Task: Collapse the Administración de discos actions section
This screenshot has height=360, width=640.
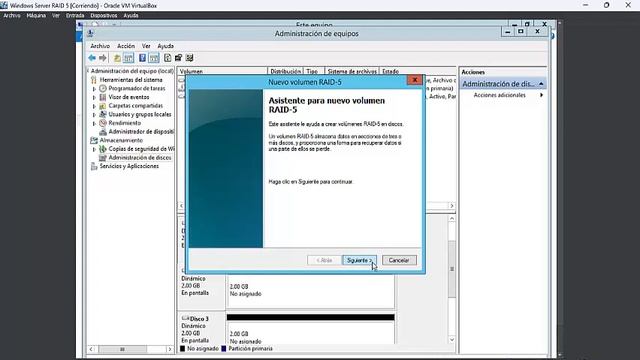Action: tap(541, 84)
